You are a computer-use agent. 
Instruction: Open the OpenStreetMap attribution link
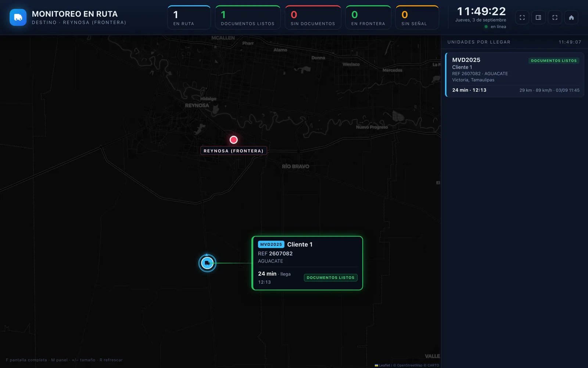pyautogui.click(x=410, y=365)
